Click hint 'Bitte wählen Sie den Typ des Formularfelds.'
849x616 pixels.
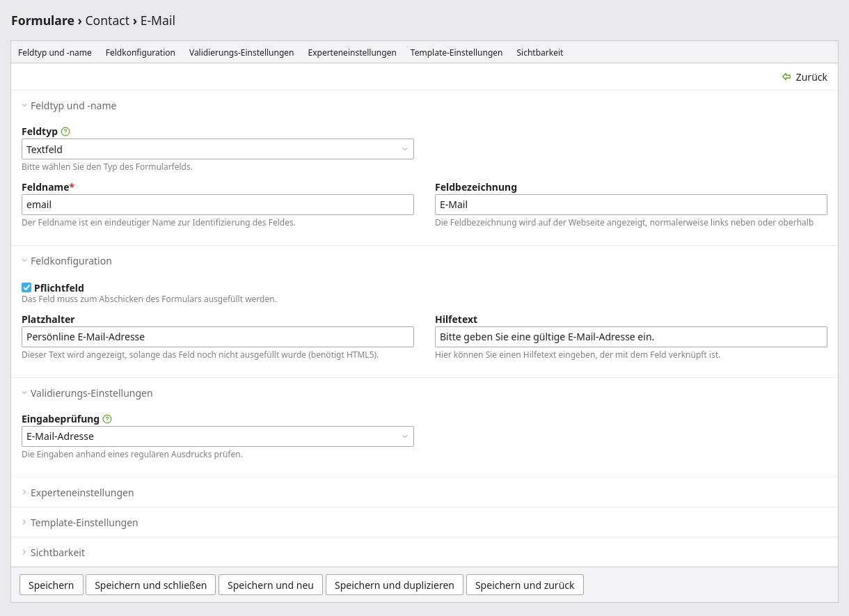(x=107, y=167)
